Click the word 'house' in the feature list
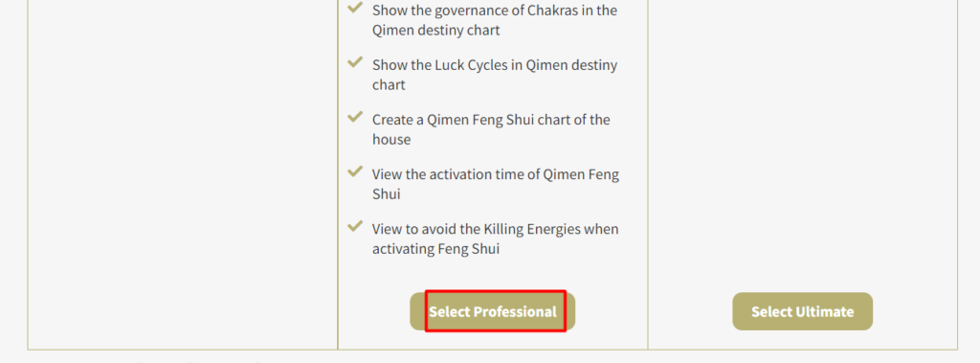This screenshot has height=363, width=980. [x=391, y=139]
